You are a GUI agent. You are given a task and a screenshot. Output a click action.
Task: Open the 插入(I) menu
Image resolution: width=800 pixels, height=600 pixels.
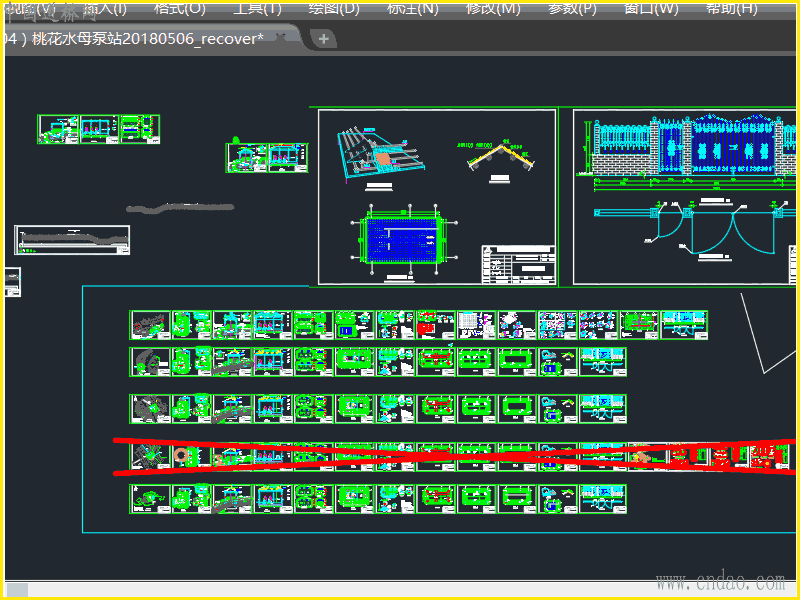tap(105, 8)
